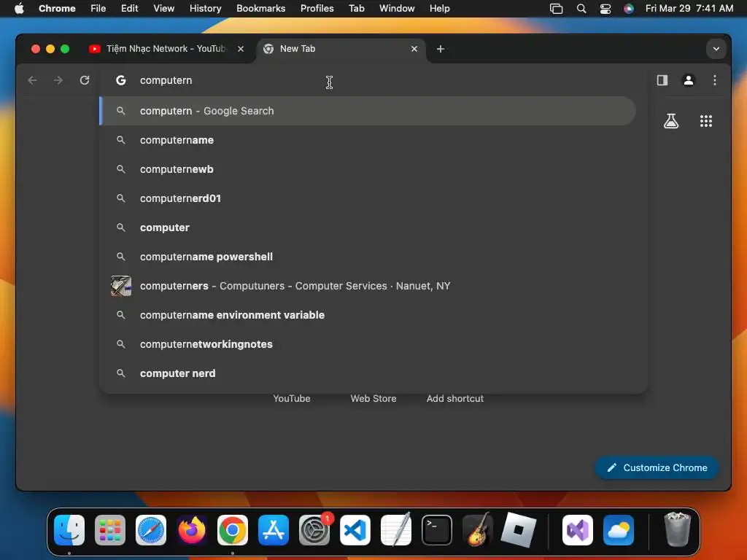Close the New Tab tab

click(414, 49)
